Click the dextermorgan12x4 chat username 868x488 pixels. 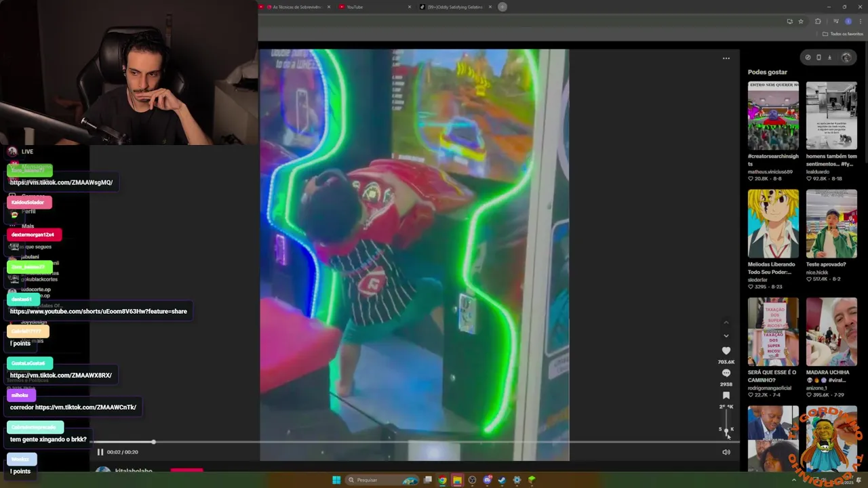tap(33, 235)
